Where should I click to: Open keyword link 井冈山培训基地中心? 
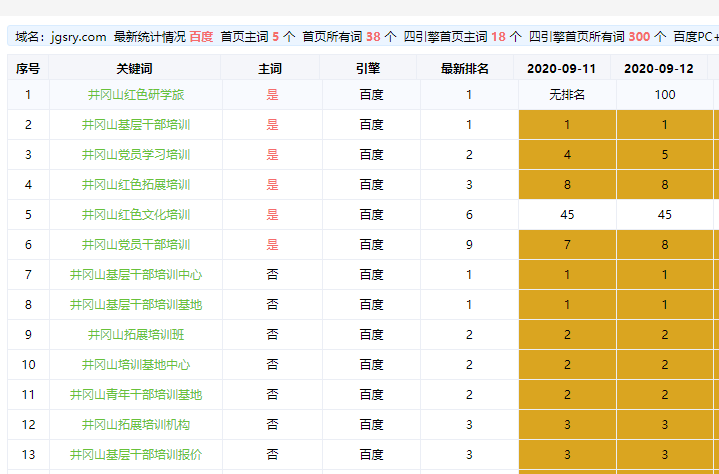tap(136, 365)
